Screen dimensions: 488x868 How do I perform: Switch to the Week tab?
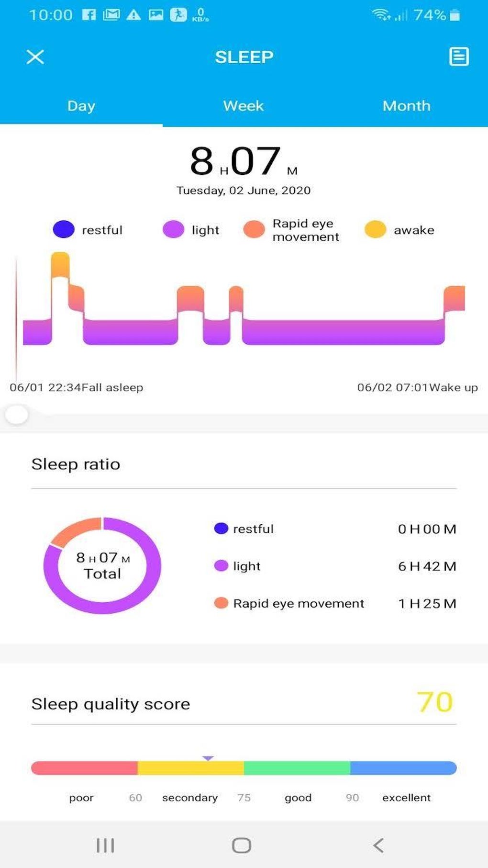(x=244, y=106)
